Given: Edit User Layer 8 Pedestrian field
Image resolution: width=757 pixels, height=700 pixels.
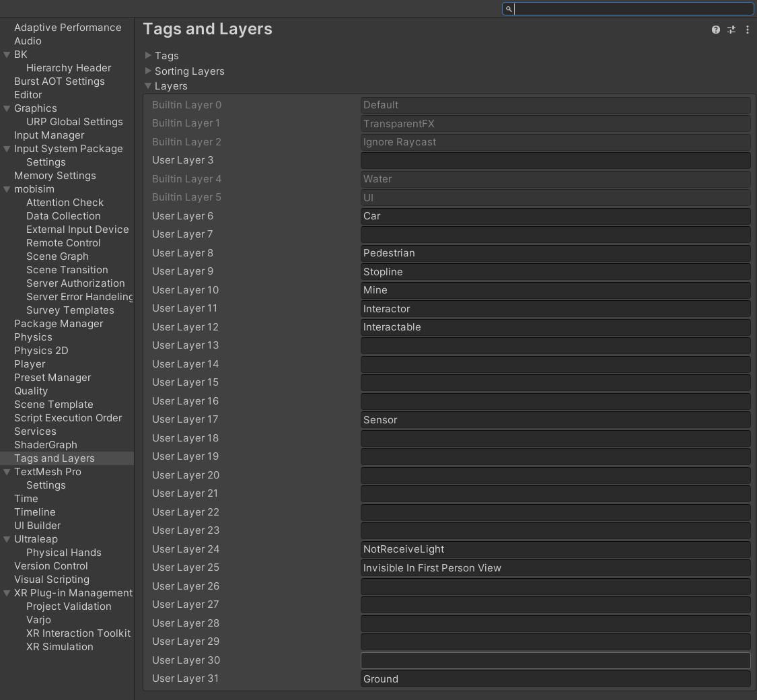Looking at the screenshot, I should (x=555, y=254).
